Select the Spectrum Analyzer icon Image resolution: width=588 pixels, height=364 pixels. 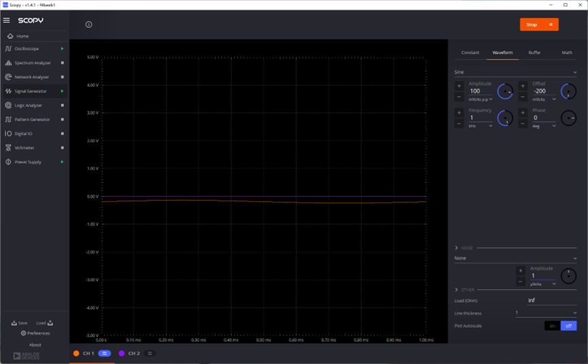coord(8,63)
